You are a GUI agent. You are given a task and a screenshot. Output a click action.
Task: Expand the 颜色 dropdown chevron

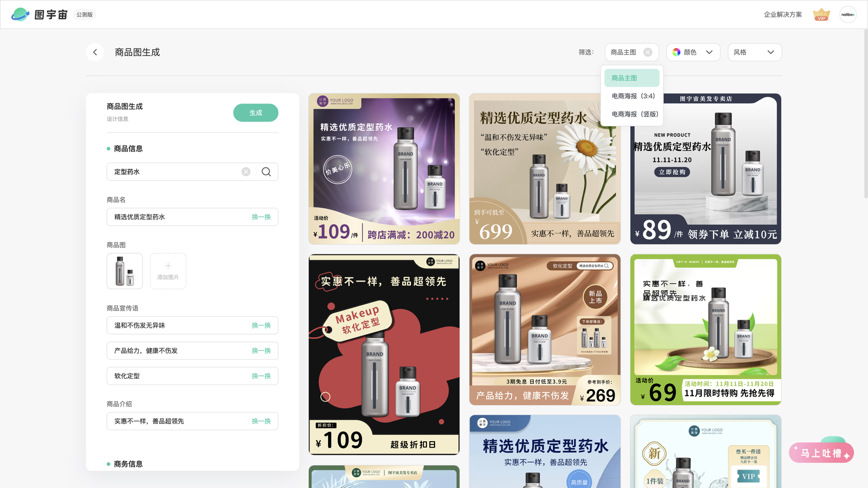pyautogui.click(x=709, y=52)
